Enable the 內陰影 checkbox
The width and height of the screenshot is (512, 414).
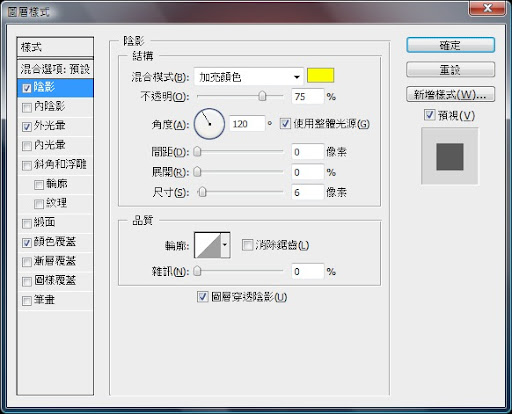pos(27,107)
